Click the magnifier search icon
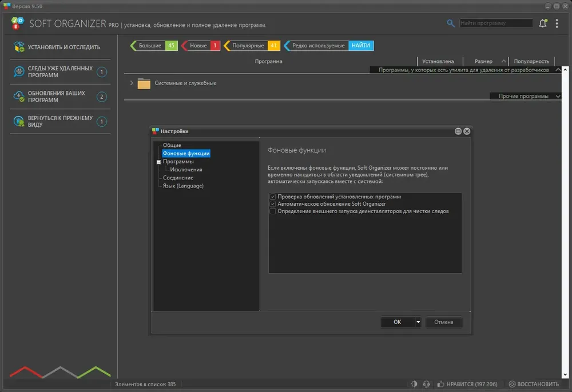This screenshot has width=572, height=392. point(451,23)
